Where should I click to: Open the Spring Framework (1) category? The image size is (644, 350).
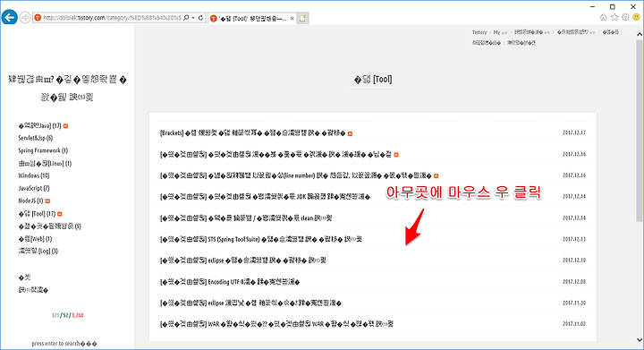click(43, 150)
